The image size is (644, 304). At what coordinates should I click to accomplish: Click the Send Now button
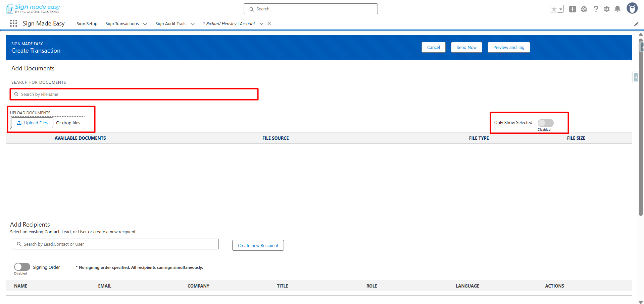click(x=466, y=48)
